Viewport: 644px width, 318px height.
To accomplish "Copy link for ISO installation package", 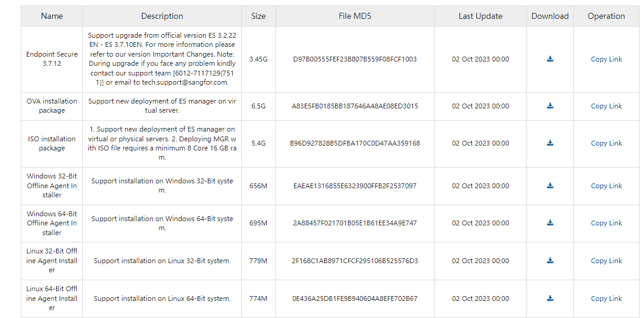I will 606,143.
